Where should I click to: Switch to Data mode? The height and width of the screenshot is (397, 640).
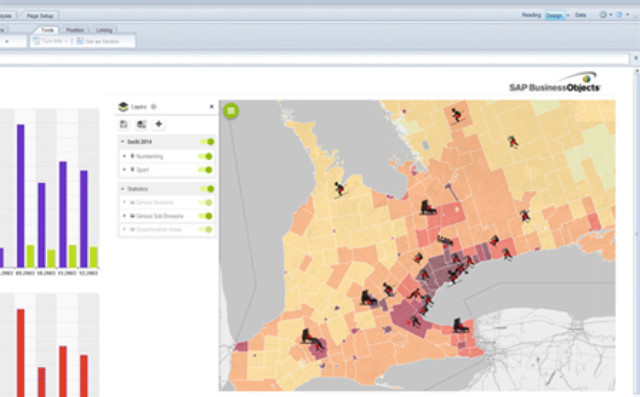(x=580, y=15)
